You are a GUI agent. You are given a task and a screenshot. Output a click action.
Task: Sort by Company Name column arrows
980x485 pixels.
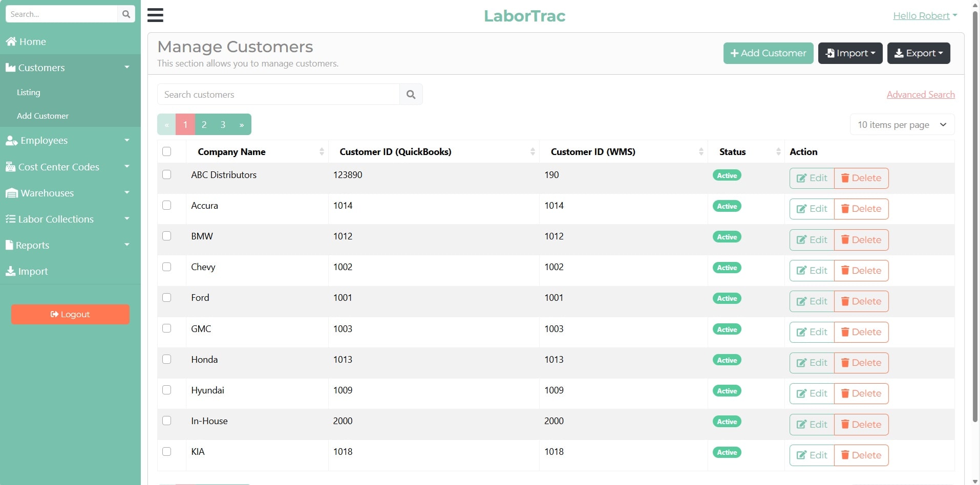click(322, 152)
